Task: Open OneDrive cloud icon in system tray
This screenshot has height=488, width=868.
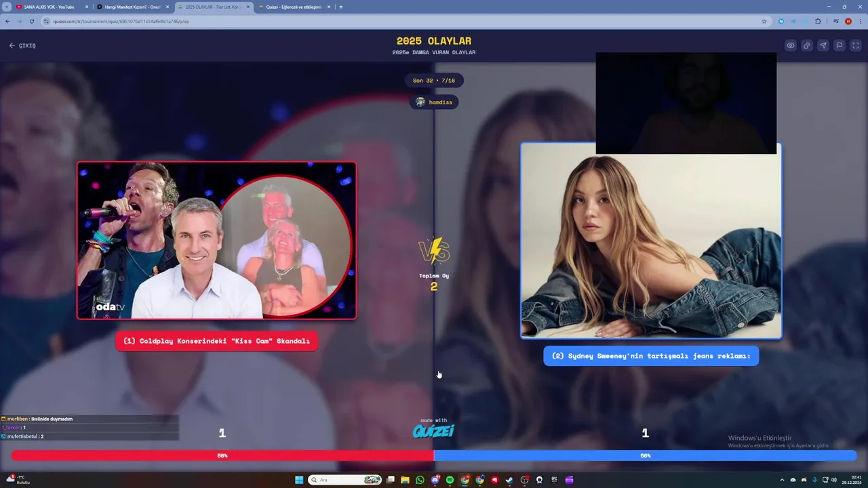Action: coord(793,480)
